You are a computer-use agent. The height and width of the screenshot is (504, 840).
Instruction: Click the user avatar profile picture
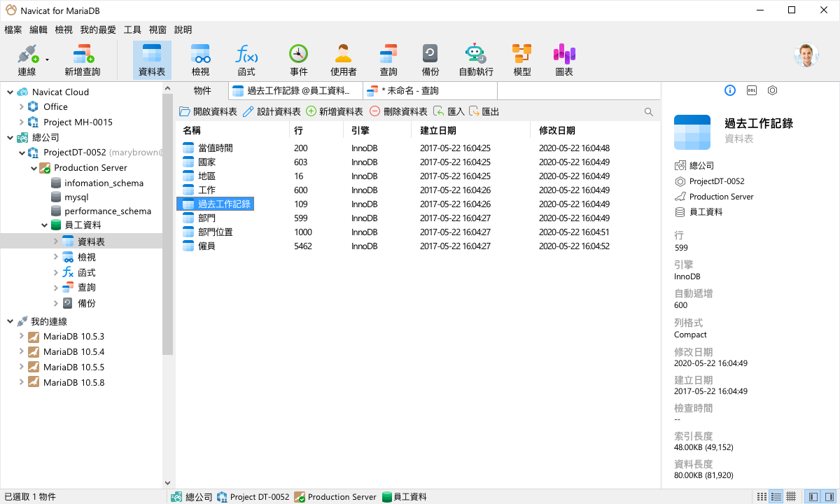[806, 55]
